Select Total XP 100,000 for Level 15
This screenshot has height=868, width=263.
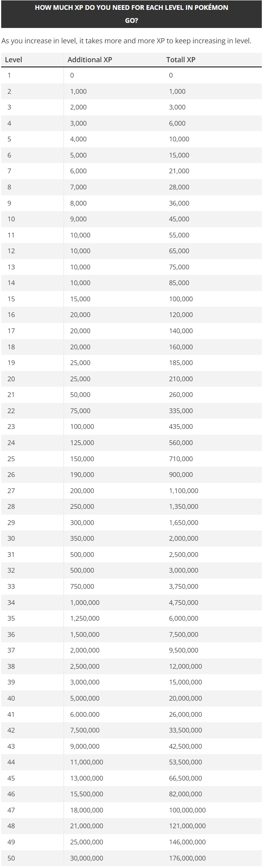tap(181, 299)
